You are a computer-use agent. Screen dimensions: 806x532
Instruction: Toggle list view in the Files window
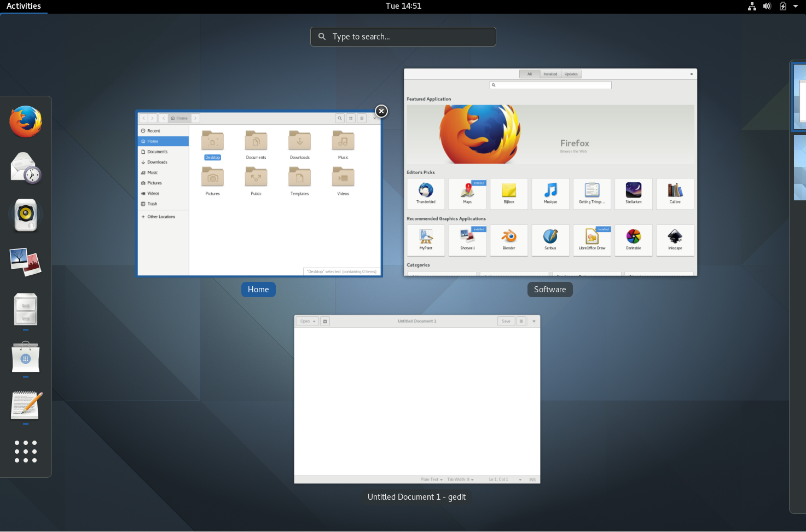pos(362,118)
